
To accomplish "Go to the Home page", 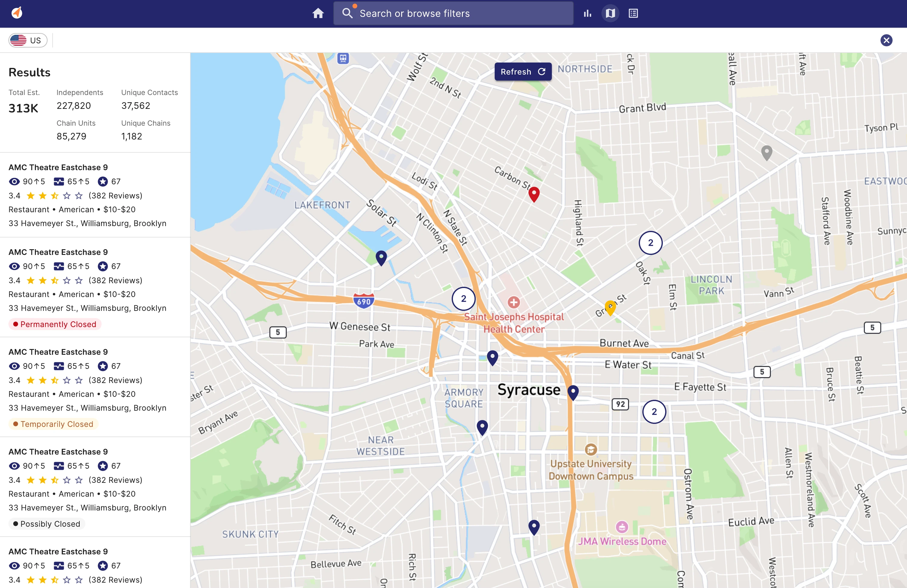I will pyautogui.click(x=318, y=13).
